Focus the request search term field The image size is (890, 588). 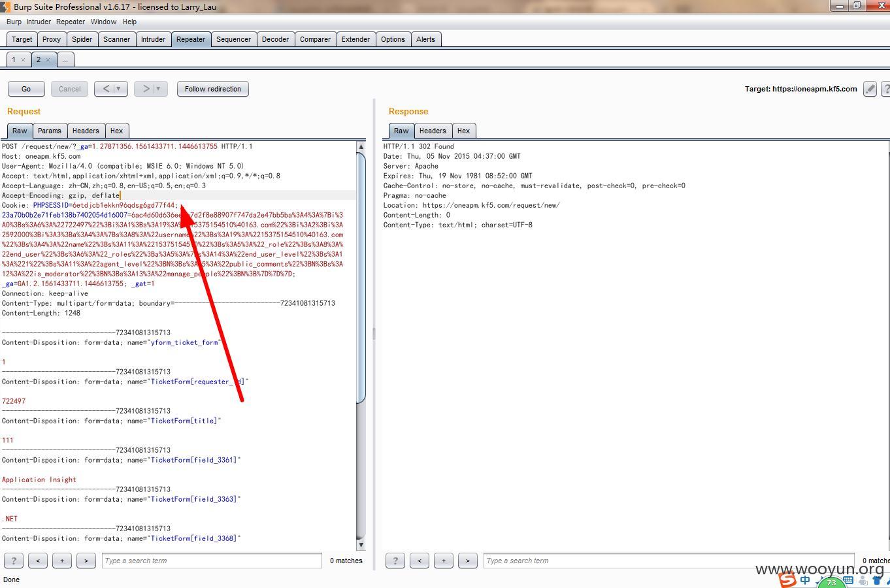(x=212, y=561)
